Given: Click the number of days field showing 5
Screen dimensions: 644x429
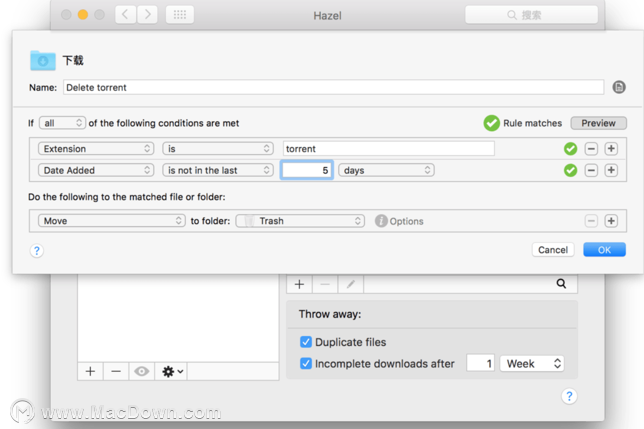Looking at the screenshot, I should pyautogui.click(x=306, y=170).
